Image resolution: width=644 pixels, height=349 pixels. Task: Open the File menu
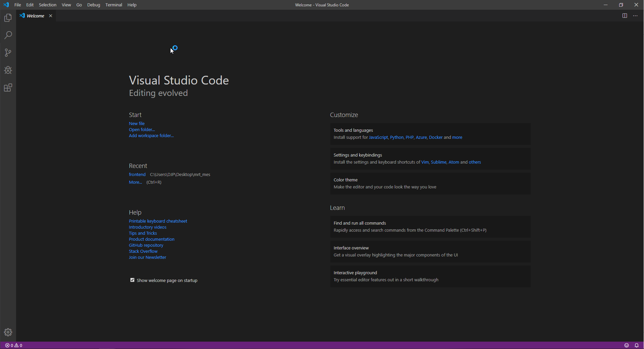(x=18, y=5)
